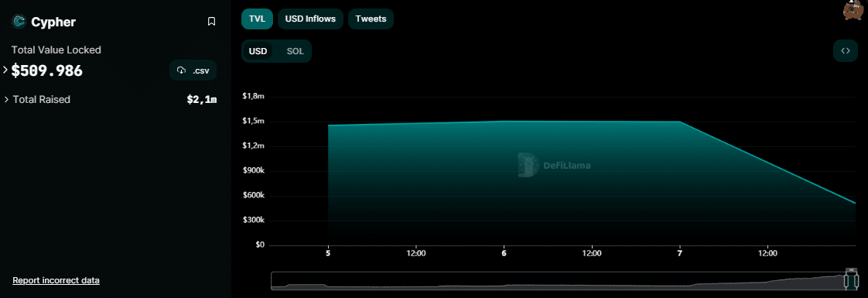Select the USD Inflows tab
This screenshot has height=298, width=868.
[x=310, y=19]
